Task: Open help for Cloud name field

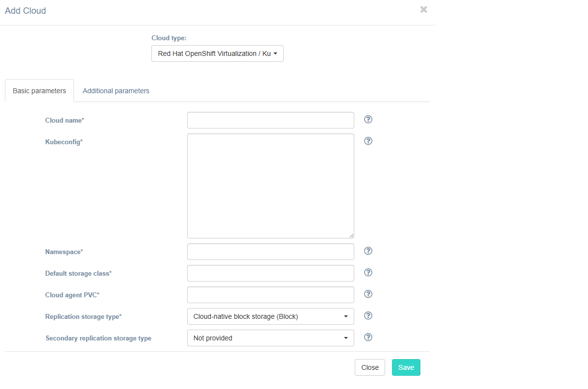Action: coord(368,120)
